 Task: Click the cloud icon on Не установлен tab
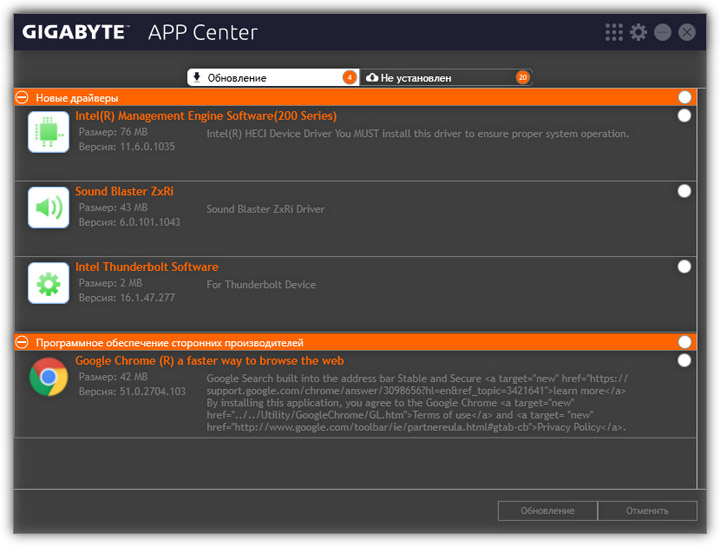click(372, 77)
